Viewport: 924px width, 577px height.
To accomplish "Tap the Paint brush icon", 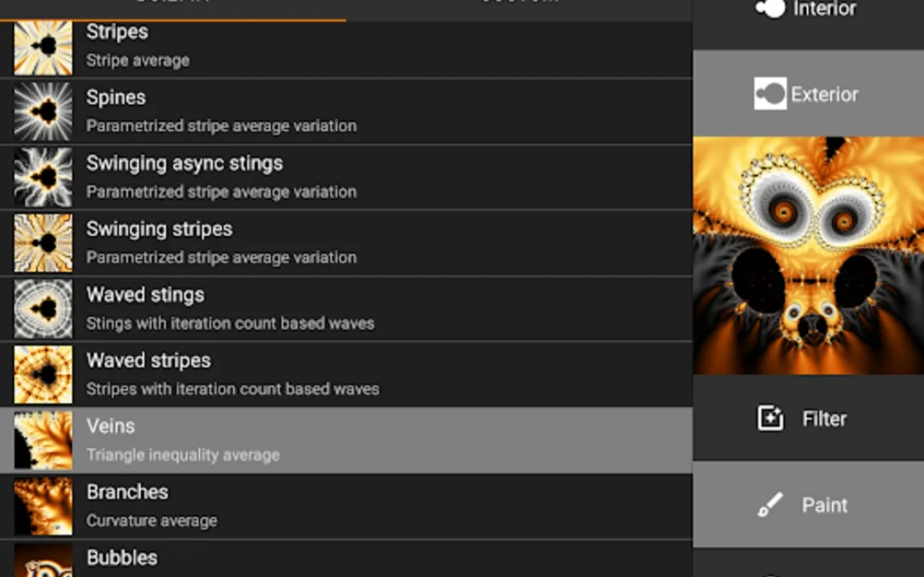I will pyautogui.click(x=770, y=505).
